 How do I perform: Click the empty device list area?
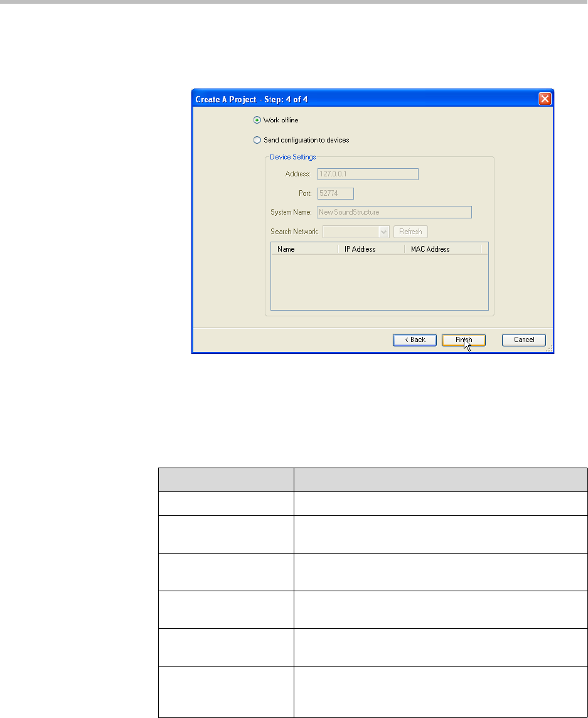pos(379,281)
